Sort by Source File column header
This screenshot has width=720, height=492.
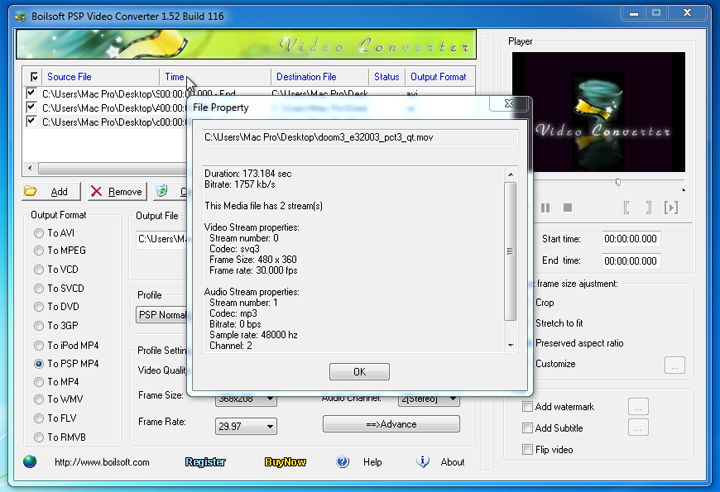100,77
